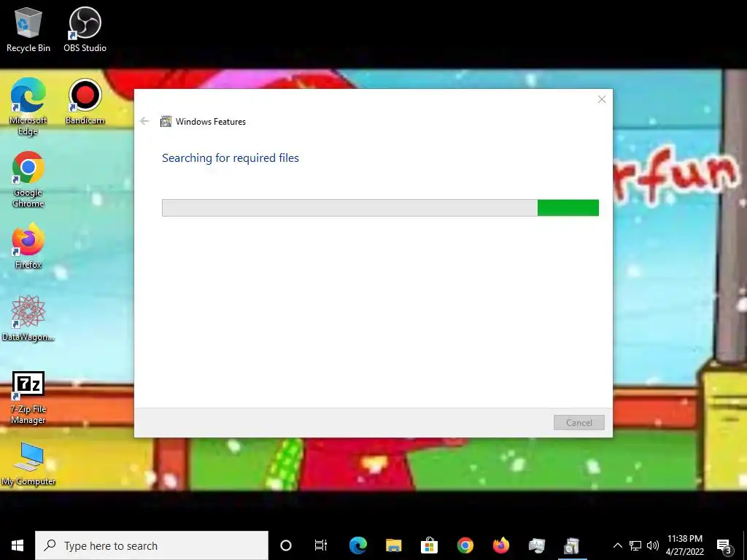Select the 7-Zip File Manager shortcut

coord(28,398)
